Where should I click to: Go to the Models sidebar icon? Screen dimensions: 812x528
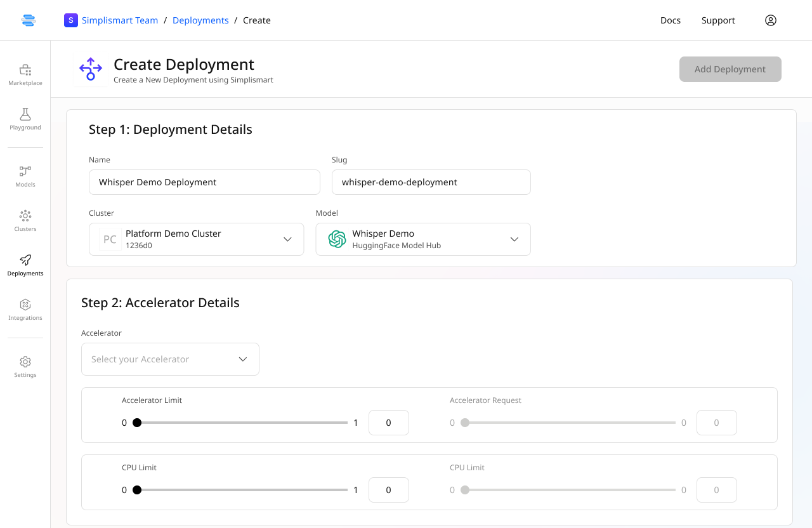point(25,171)
